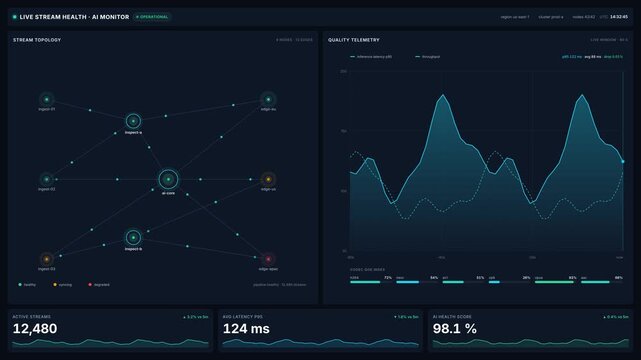Click the trend indicator on Avg Latency card
The height and width of the screenshot is (360, 641).
[x=406, y=317]
